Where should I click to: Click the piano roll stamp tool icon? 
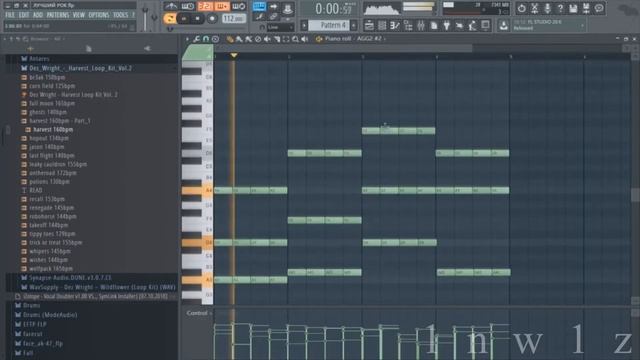[215, 39]
